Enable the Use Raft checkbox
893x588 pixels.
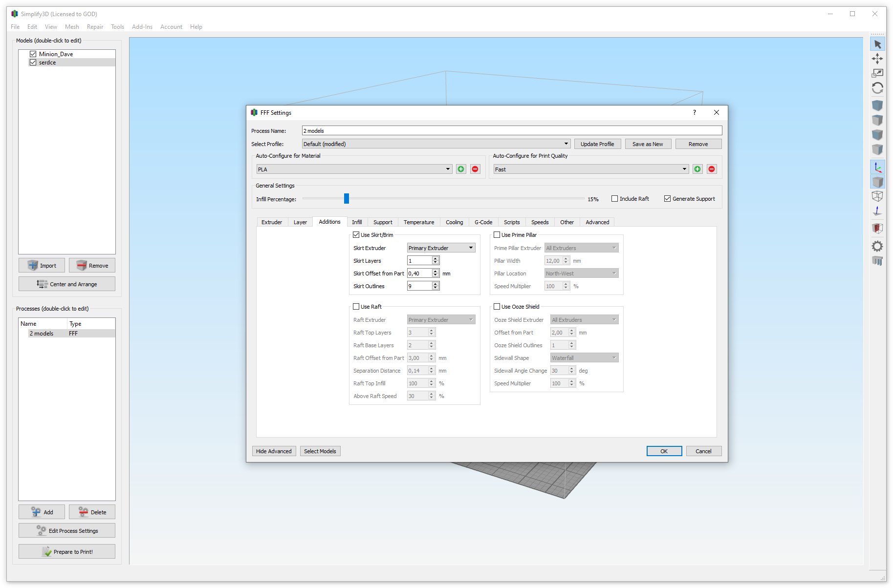point(356,307)
